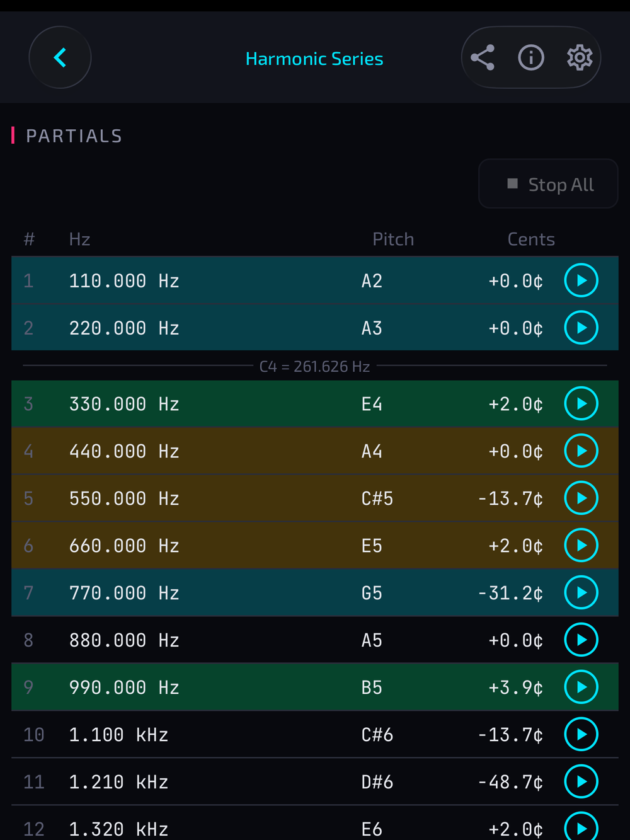The height and width of the screenshot is (840, 630).
Task: Play the C#6 1.100 kHz partial
Action: click(x=581, y=734)
